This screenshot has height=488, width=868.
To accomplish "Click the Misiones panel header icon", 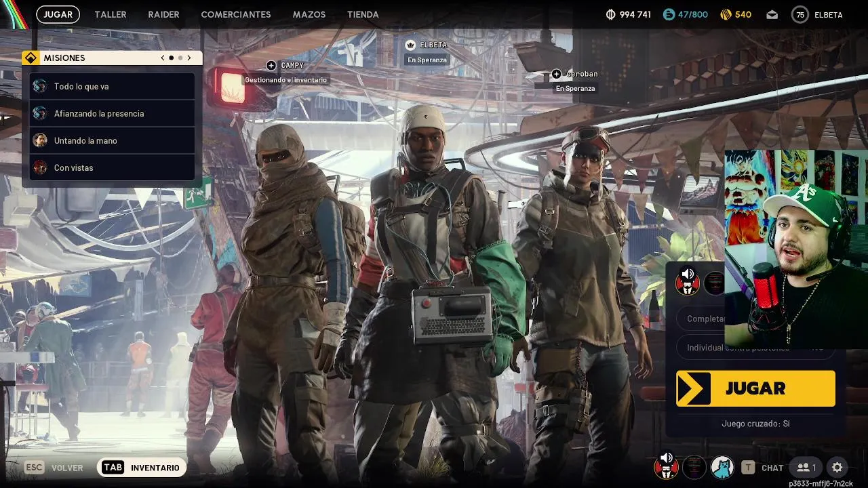I will tap(31, 58).
